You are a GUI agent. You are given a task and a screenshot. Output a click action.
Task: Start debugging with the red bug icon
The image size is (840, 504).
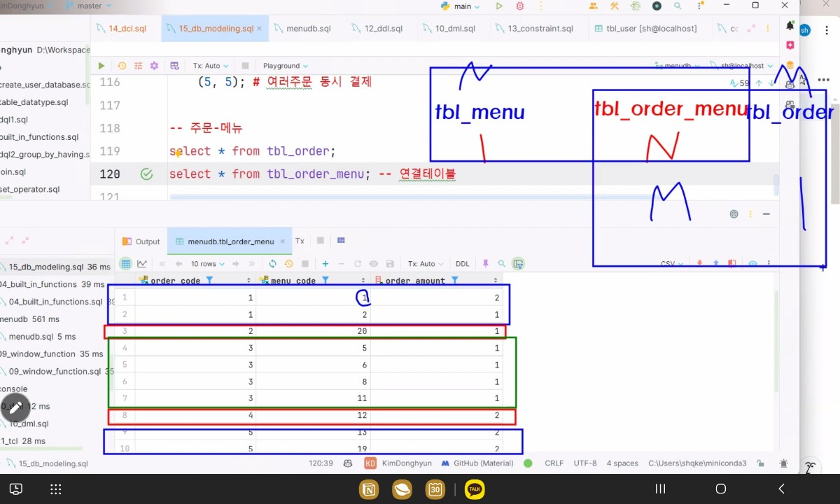point(519,6)
